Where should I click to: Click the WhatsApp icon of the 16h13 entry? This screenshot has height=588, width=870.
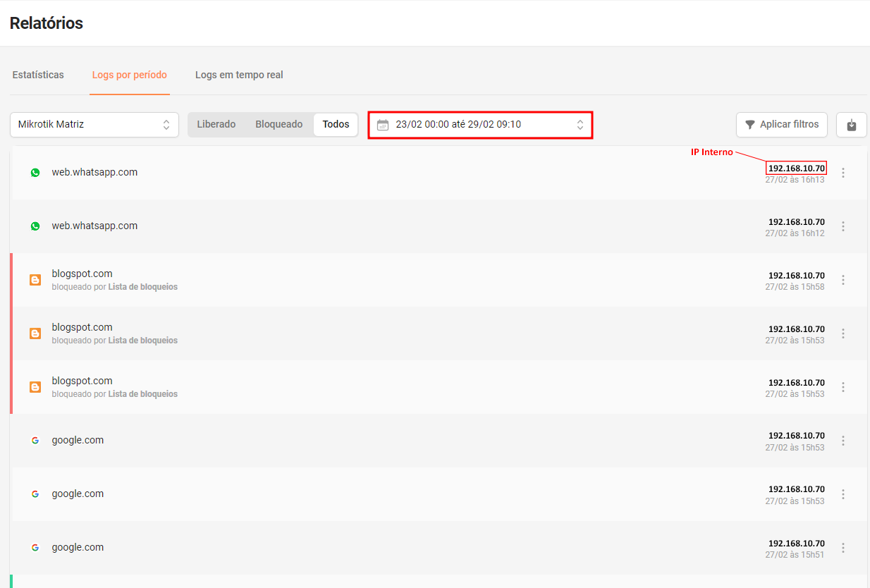pos(35,172)
